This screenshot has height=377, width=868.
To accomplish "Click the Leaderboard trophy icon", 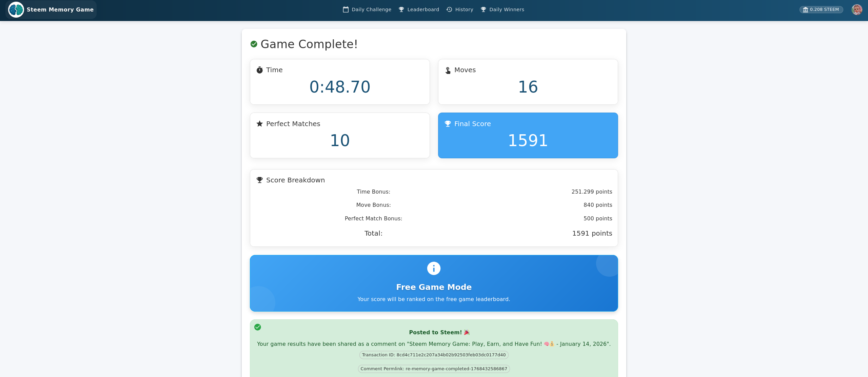I will [x=401, y=9].
